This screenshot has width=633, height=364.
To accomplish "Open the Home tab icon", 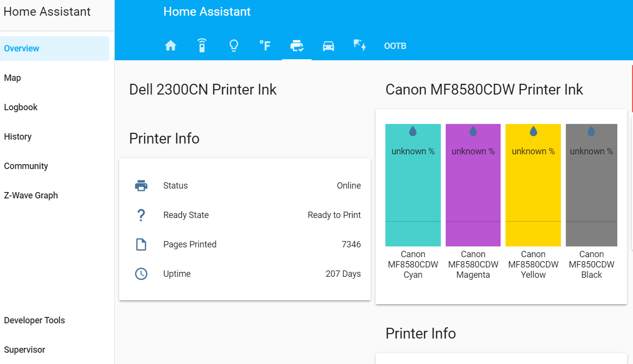I will [170, 45].
